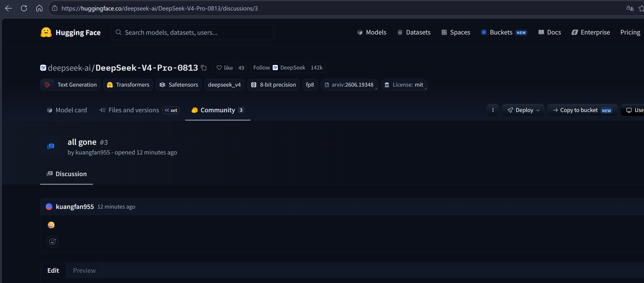Open kuangfan955 profile from comment header
This screenshot has height=283, width=644.
point(75,207)
